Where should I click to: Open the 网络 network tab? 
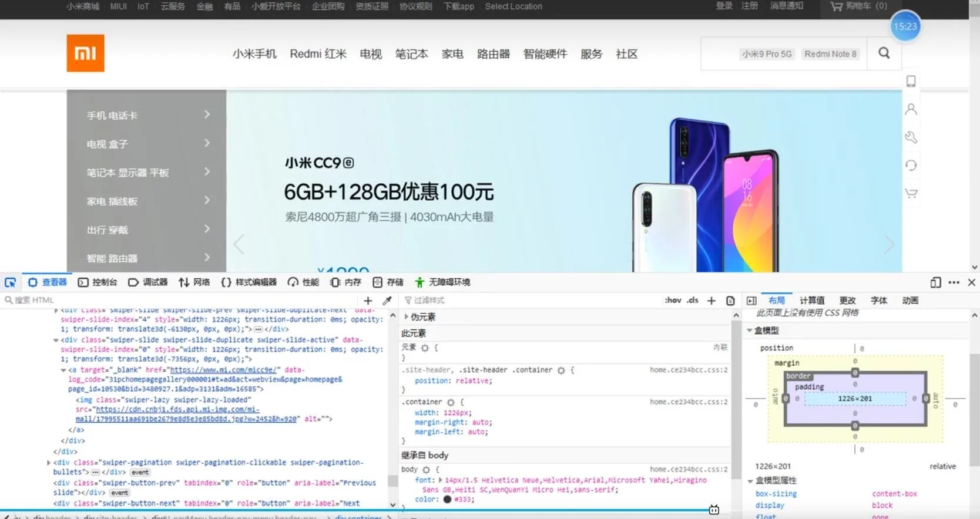tap(194, 282)
